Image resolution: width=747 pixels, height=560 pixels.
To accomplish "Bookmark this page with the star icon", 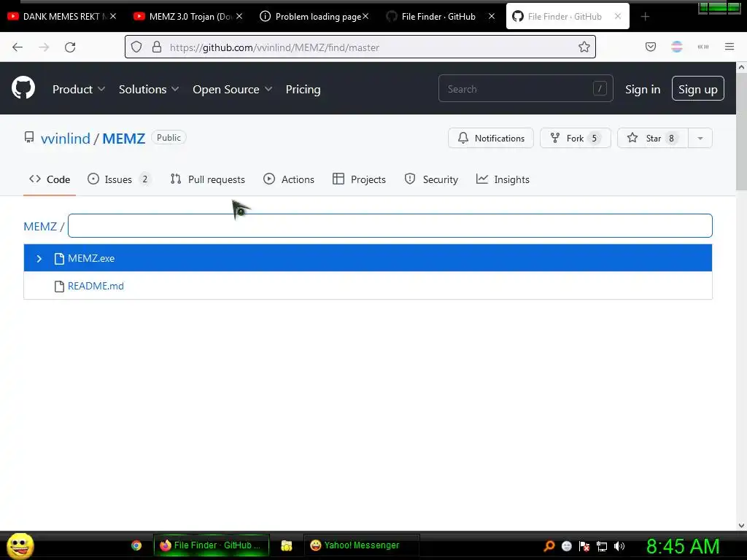I will coord(584,47).
